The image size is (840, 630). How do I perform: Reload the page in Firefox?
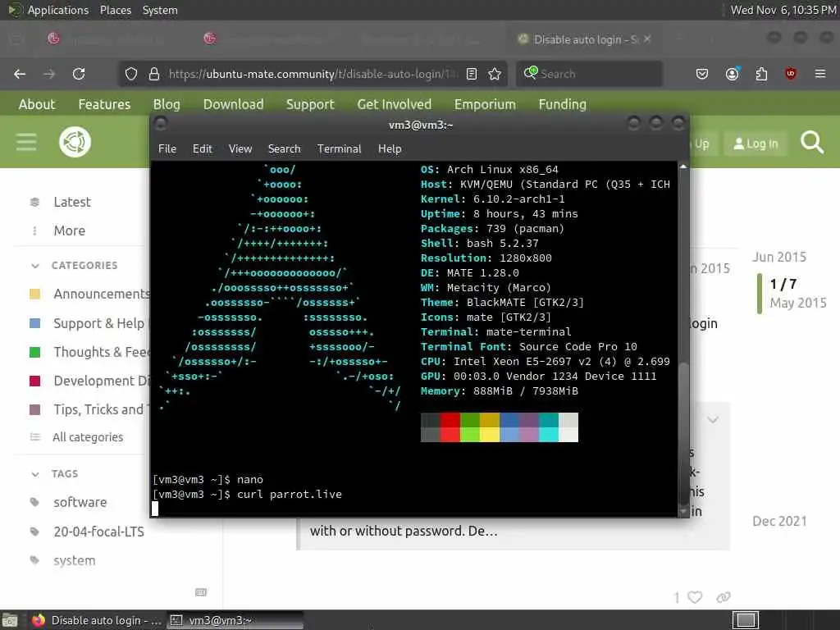(x=79, y=74)
